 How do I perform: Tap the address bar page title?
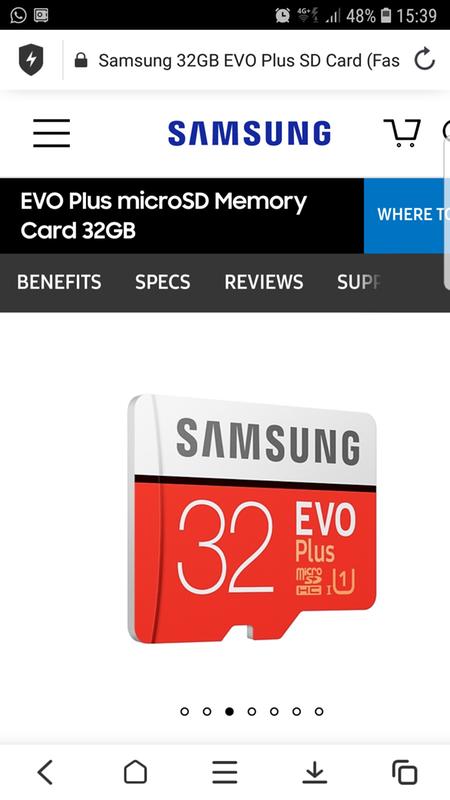click(x=248, y=60)
